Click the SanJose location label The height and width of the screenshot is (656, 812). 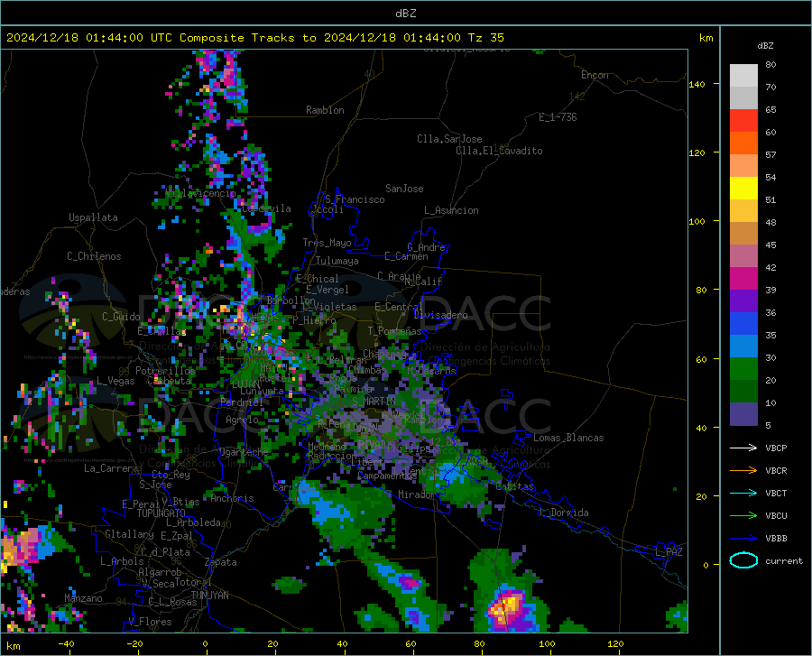[404, 189]
